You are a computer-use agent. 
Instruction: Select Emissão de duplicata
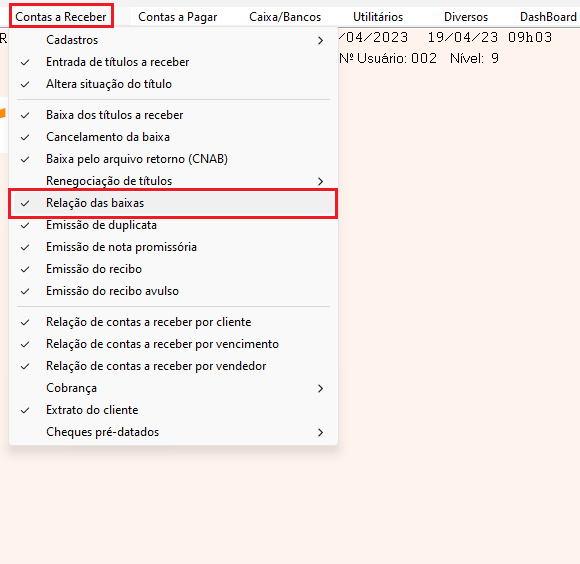coord(173,225)
